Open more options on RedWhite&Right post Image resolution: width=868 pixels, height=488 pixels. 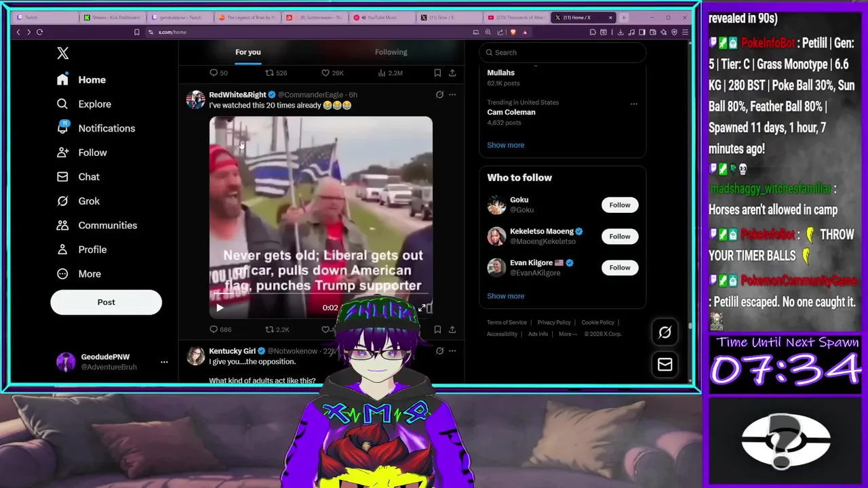coord(452,95)
